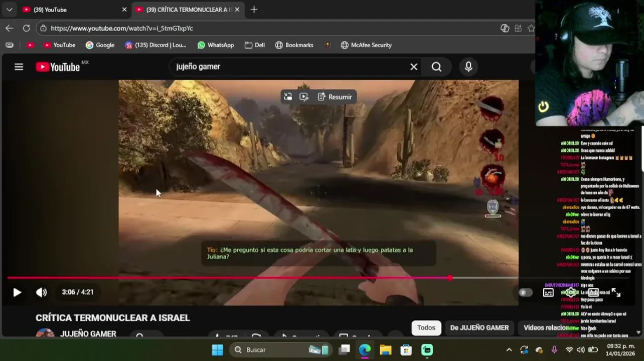Open the JUJEÑO GAMER channel name
Image resolution: width=644 pixels, height=361 pixels.
coord(88,333)
